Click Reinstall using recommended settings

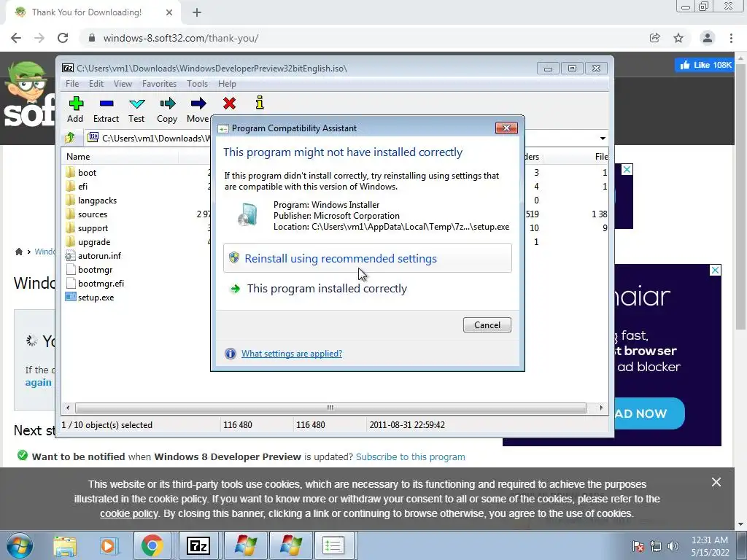click(368, 258)
